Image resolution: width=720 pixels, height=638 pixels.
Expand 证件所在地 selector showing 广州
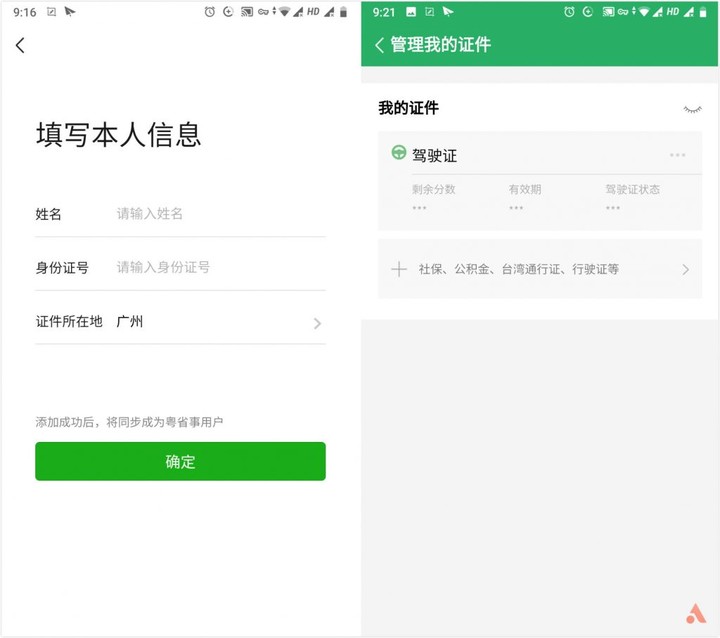pos(180,322)
